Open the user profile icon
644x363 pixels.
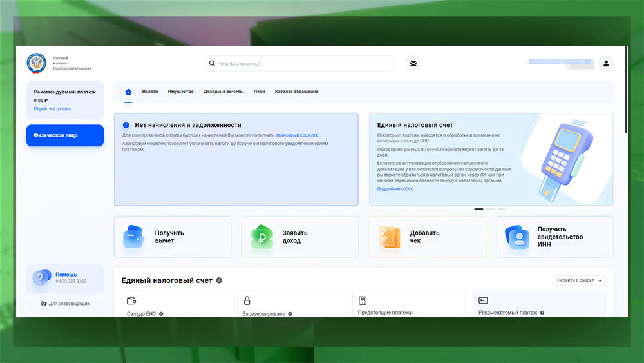pos(606,63)
